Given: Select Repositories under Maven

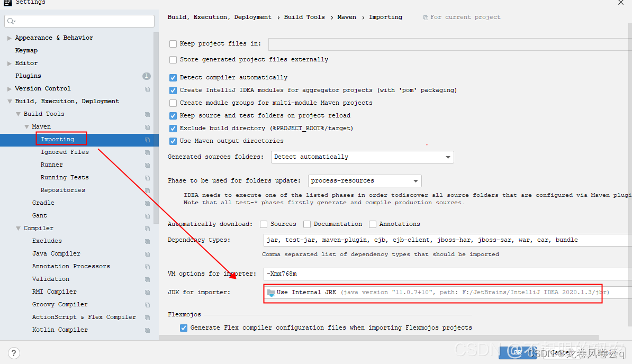Looking at the screenshot, I should point(62,190).
